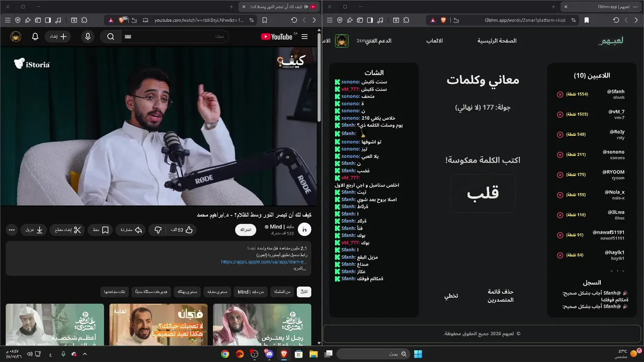Click the Windows taskbar search box
Viewport: 644px width, 362px height.
(x=372, y=354)
